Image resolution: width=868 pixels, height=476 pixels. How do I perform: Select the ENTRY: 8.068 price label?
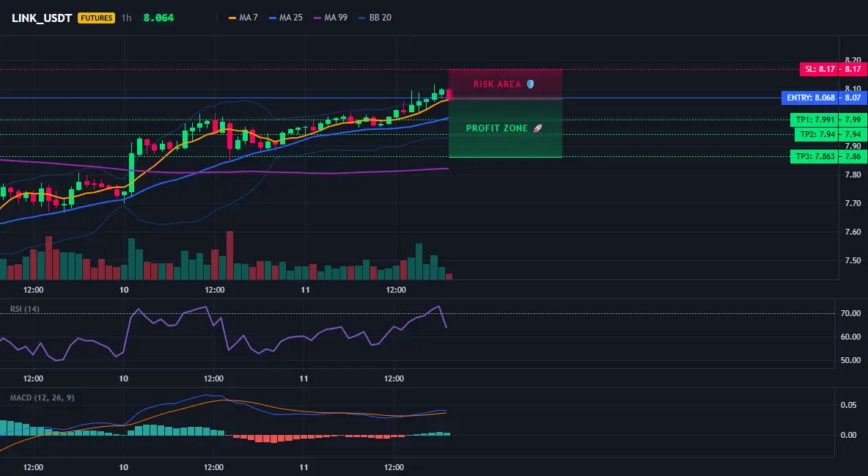click(810, 98)
